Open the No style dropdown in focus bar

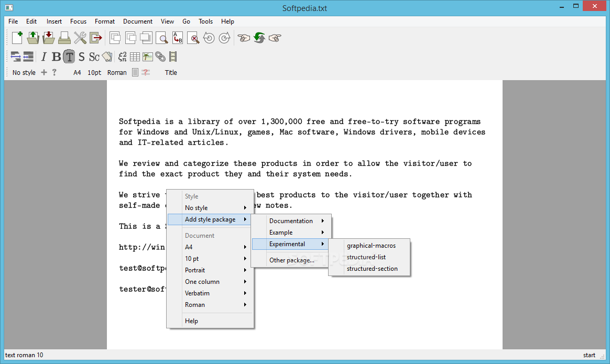pos(24,73)
